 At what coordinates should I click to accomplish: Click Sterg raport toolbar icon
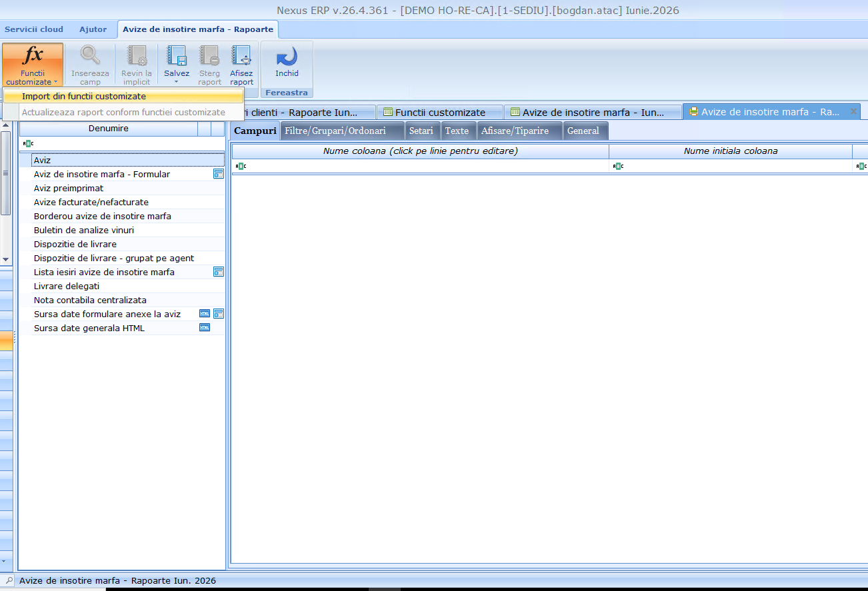209,55
